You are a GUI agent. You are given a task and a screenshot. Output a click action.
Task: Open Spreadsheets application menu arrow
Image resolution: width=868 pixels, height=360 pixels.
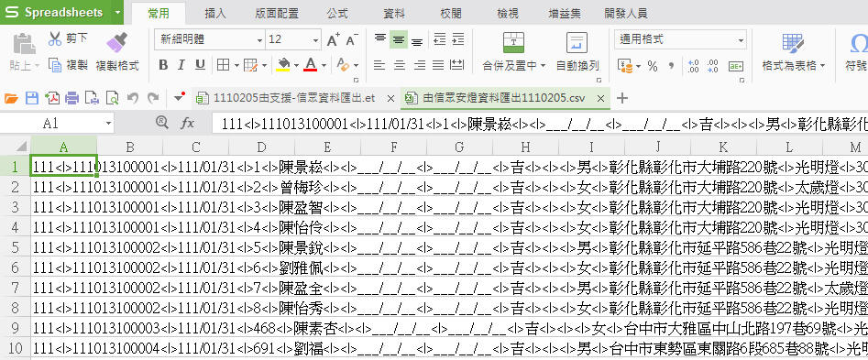(x=116, y=12)
